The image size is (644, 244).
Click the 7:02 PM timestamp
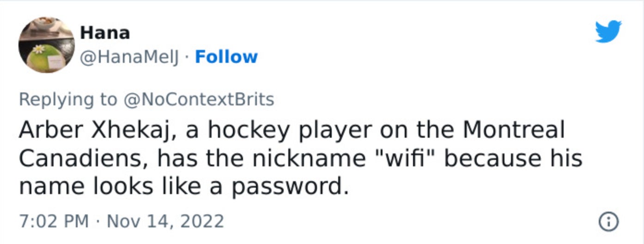(x=54, y=221)
